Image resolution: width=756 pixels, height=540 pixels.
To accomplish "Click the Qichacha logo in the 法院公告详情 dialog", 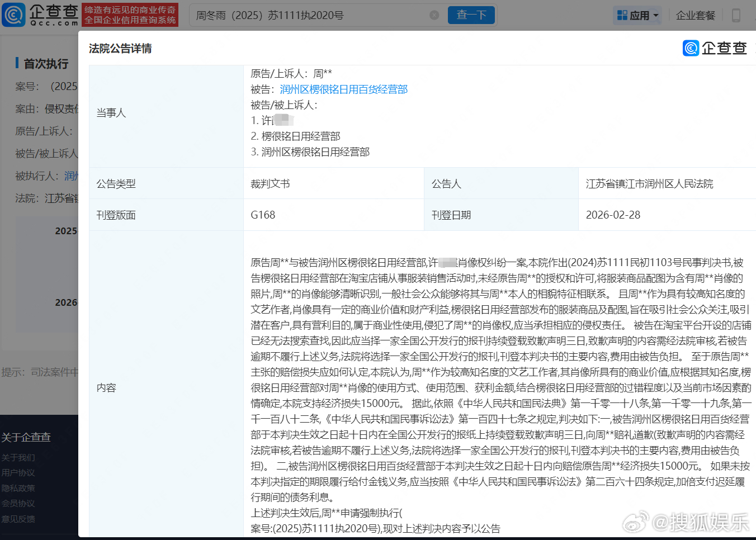I will [715, 48].
